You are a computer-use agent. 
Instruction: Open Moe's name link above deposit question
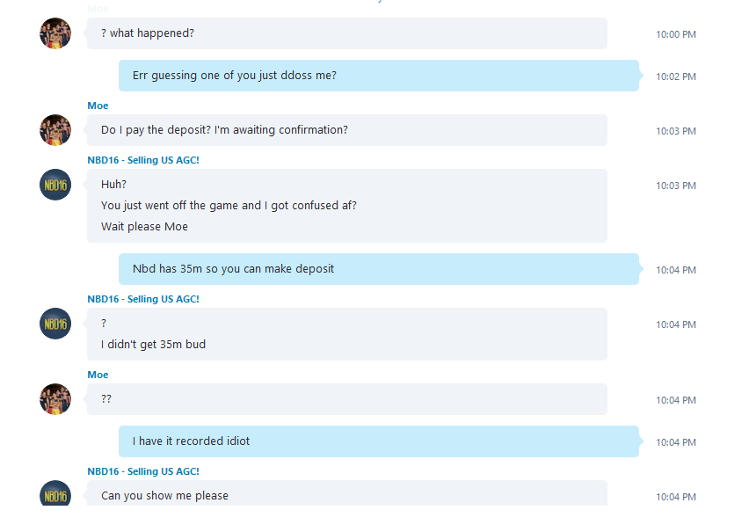coord(98,106)
